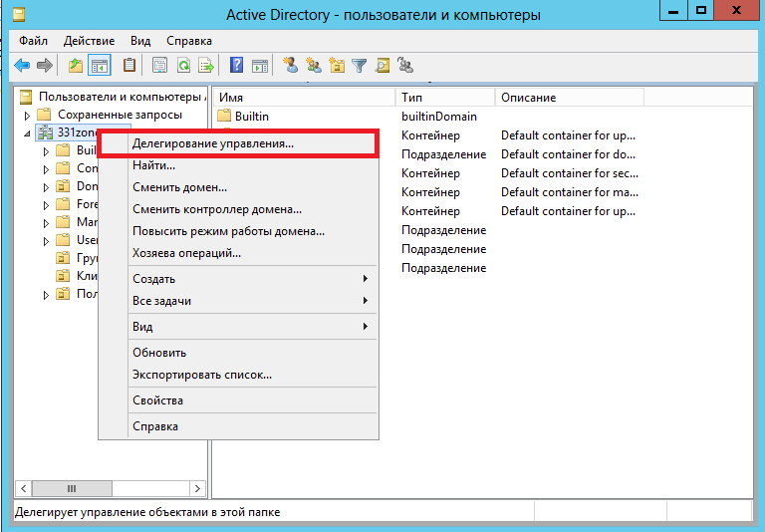The image size is (765, 532).
Task: Open filter options with the funnel icon
Action: 359,66
